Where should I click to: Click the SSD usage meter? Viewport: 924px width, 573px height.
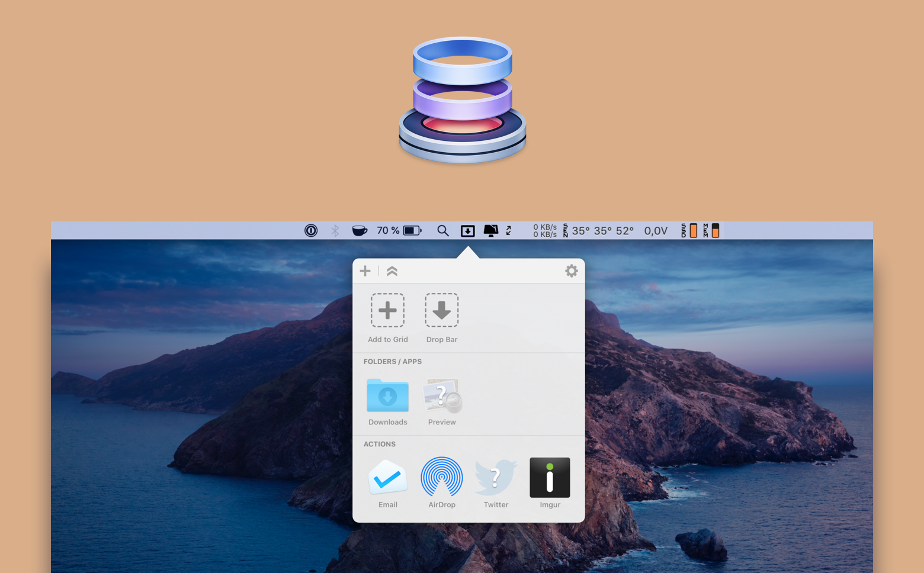[689, 231]
